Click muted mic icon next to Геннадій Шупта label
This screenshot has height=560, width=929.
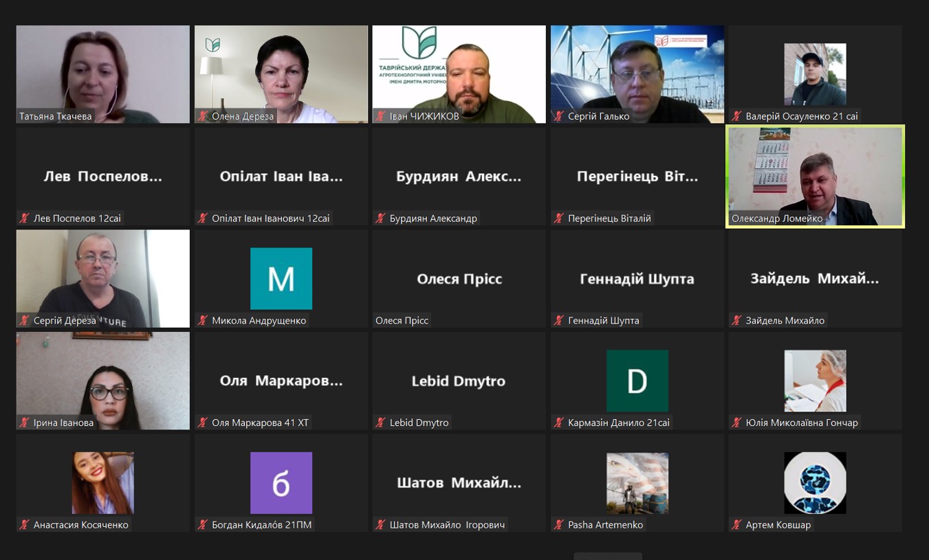pos(559,320)
